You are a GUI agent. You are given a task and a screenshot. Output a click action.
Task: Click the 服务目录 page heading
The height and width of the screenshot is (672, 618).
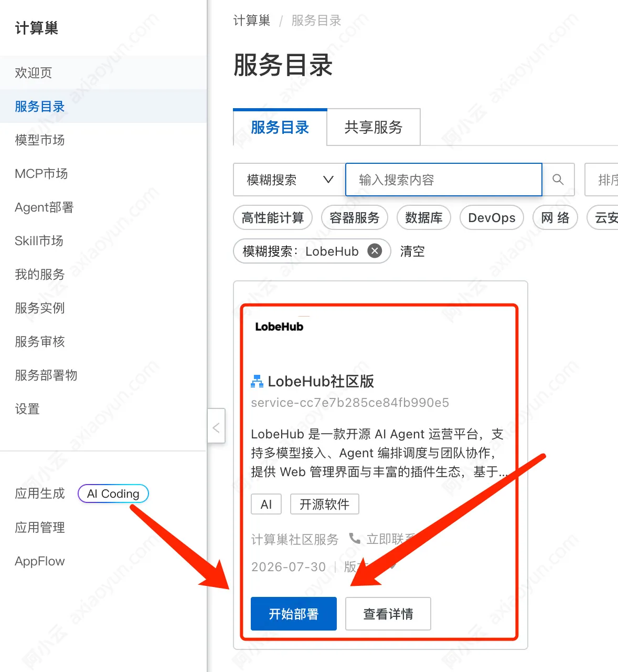point(283,66)
